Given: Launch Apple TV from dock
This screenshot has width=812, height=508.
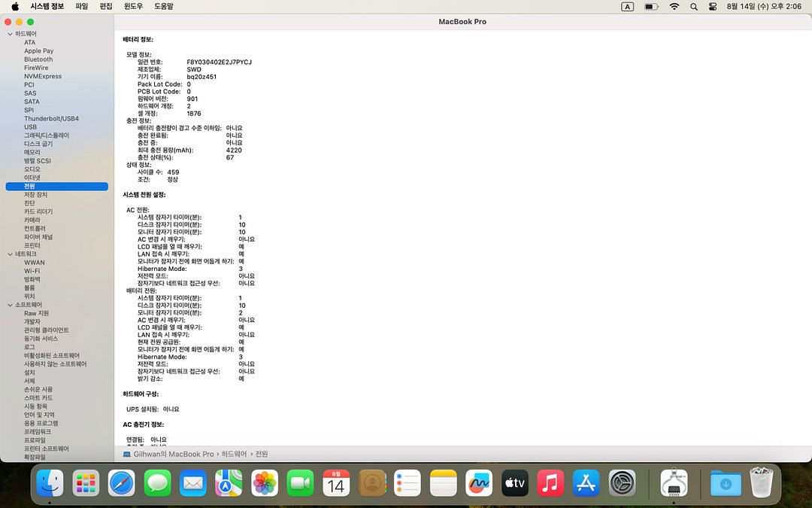Looking at the screenshot, I should pyautogui.click(x=515, y=484).
